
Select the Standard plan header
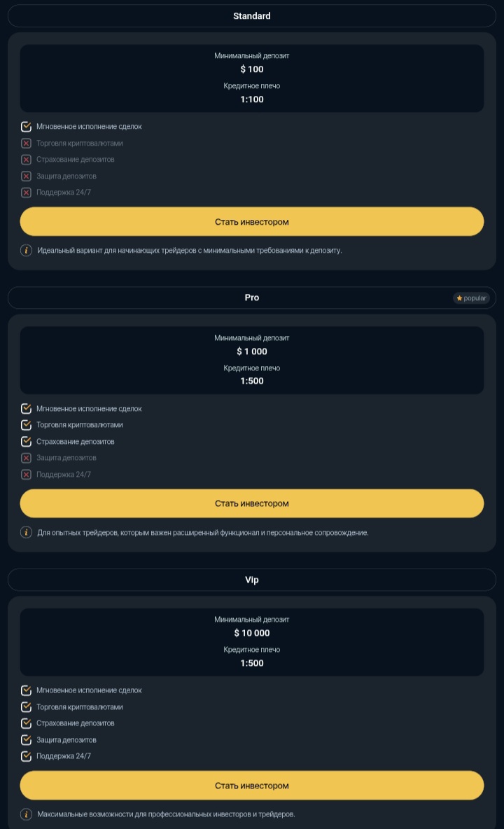[x=252, y=16]
